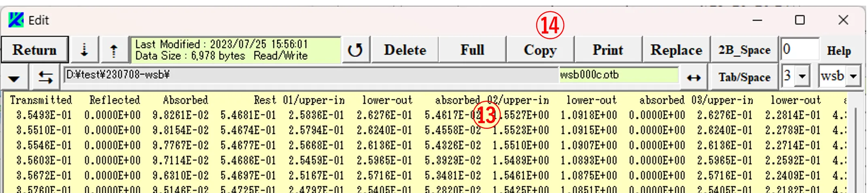Expand the dropdown showing value 3

pos(802,76)
